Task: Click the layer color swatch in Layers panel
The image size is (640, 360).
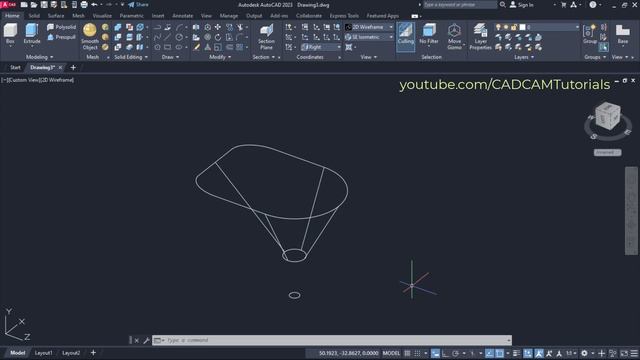Action: point(522,27)
